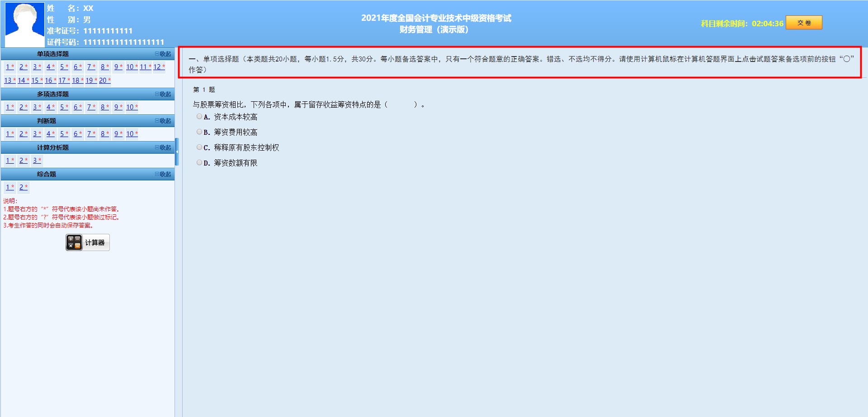Go to 综合题 question 2

point(24,187)
